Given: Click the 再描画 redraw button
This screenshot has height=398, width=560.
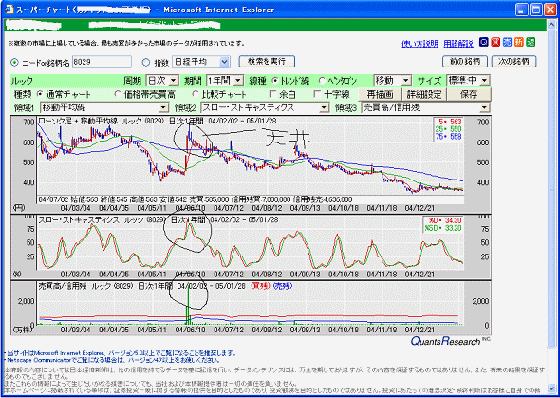Looking at the screenshot, I should tap(380, 94).
